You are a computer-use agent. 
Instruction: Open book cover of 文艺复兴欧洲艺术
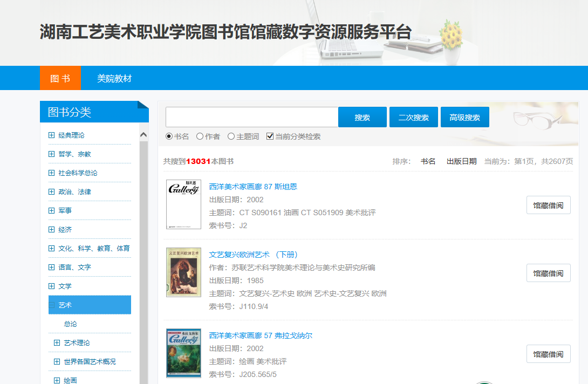(183, 272)
